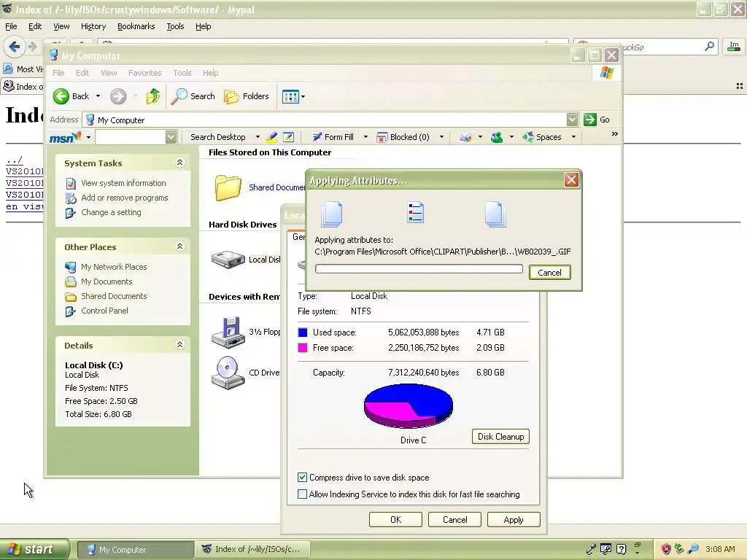Click the magenta Free space swatch
The image size is (747, 560).
point(303,348)
